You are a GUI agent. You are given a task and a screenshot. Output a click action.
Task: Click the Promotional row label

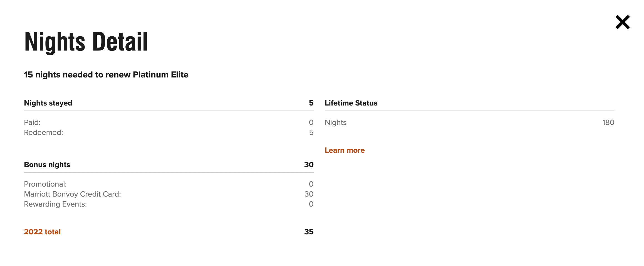coord(45,184)
